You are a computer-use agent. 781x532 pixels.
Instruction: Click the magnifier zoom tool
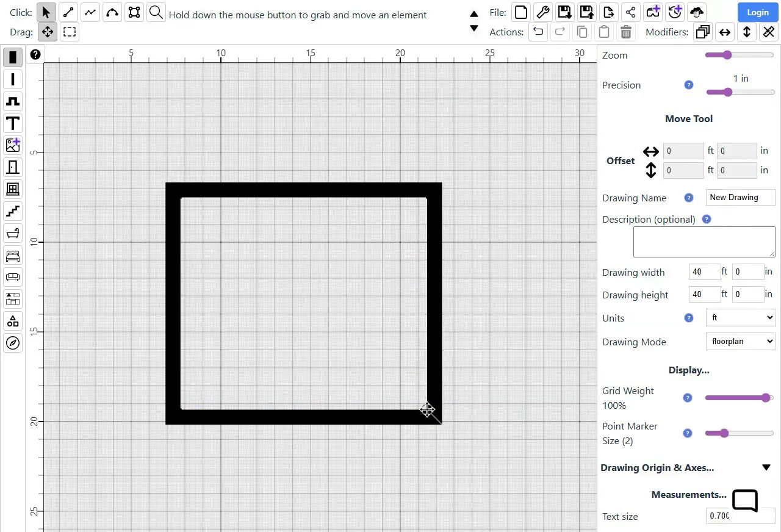click(x=156, y=12)
